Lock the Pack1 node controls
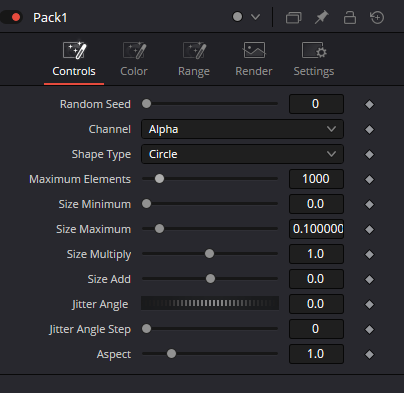The image size is (404, 393). click(350, 17)
